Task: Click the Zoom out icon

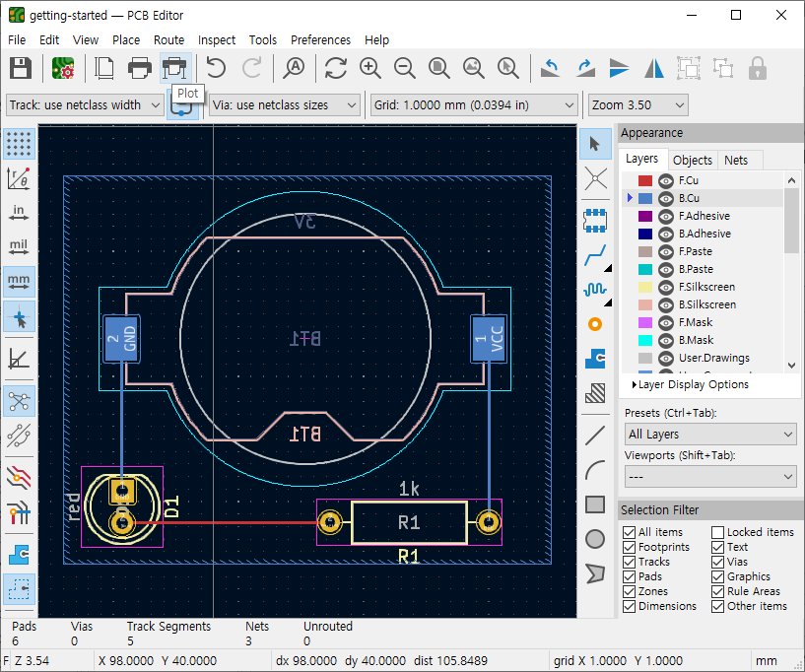Action: click(x=405, y=68)
